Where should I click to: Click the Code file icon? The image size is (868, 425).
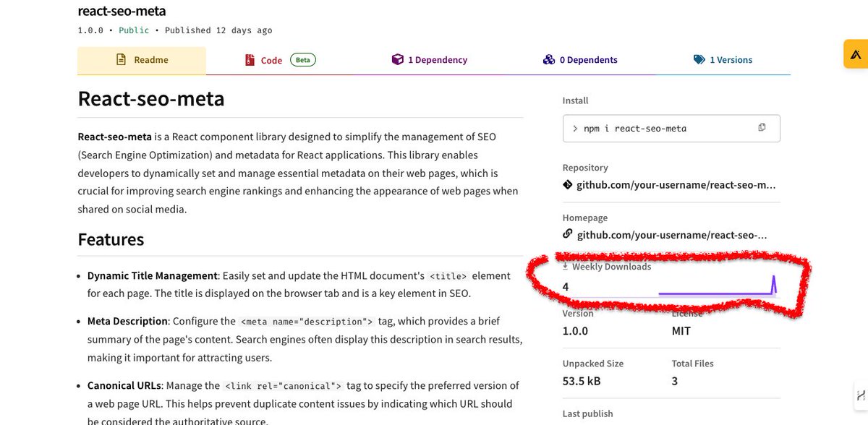250,60
